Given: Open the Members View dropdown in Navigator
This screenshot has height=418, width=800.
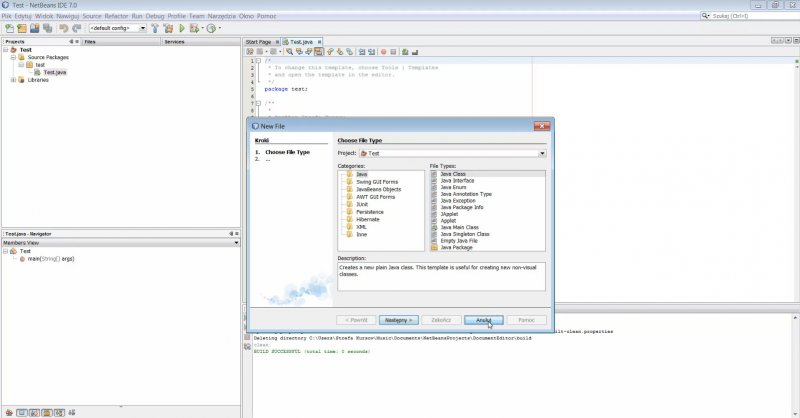Looking at the screenshot, I should (x=236, y=242).
